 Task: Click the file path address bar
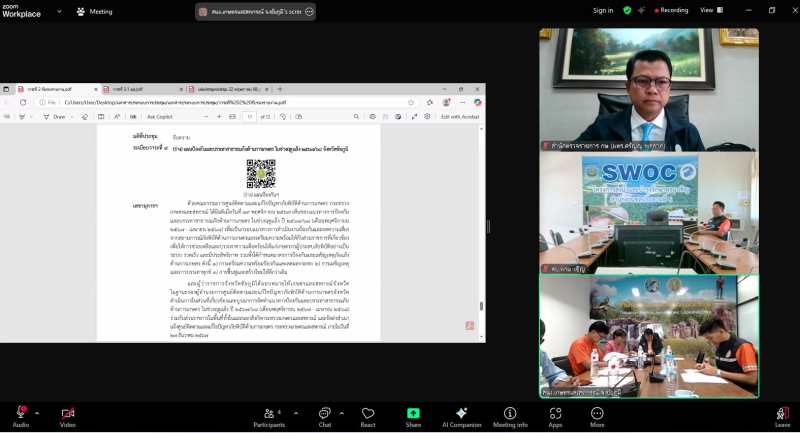pos(227,103)
